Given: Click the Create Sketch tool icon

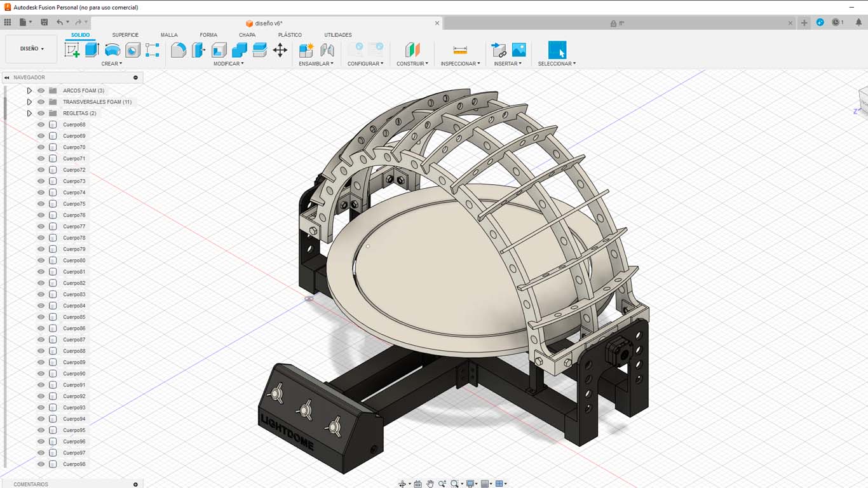Looking at the screenshot, I should click(x=72, y=50).
